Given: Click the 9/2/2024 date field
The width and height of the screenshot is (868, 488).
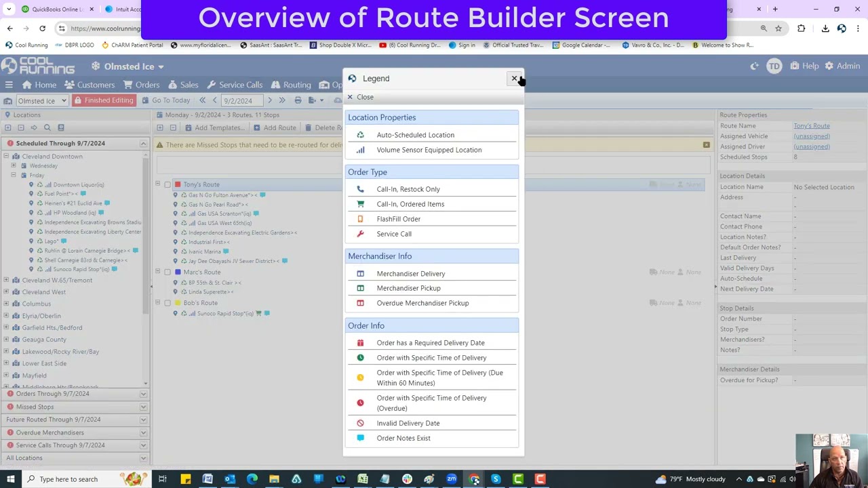Looking at the screenshot, I should coord(242,100).
